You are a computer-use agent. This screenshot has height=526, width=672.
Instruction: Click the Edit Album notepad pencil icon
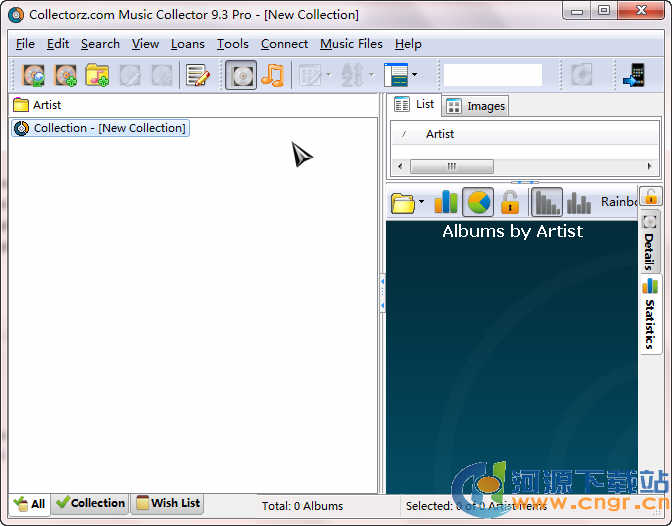click(x=198, y=75)
